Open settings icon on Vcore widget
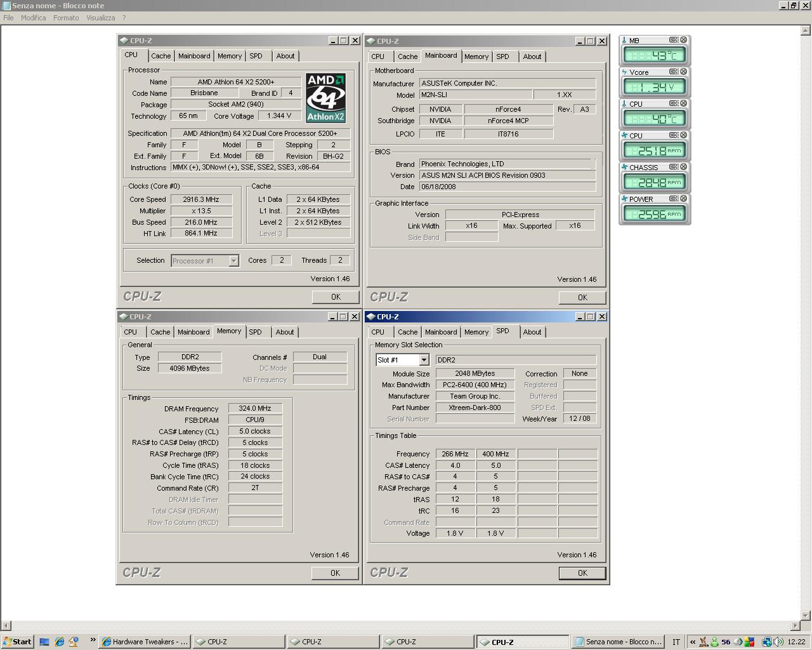Viewport: 812px width, 650px height. click(x=674, y=72)
